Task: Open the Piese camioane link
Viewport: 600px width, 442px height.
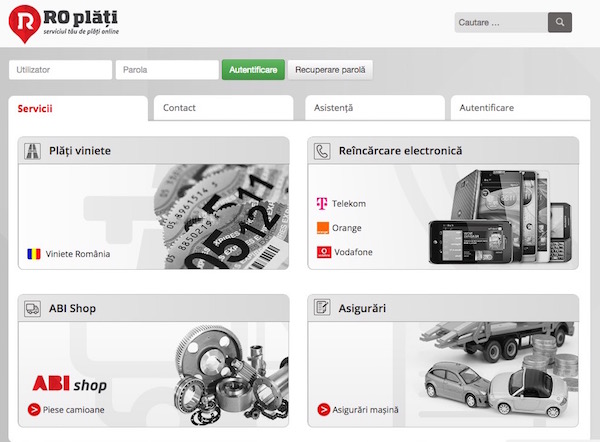Action: [72, 409]
